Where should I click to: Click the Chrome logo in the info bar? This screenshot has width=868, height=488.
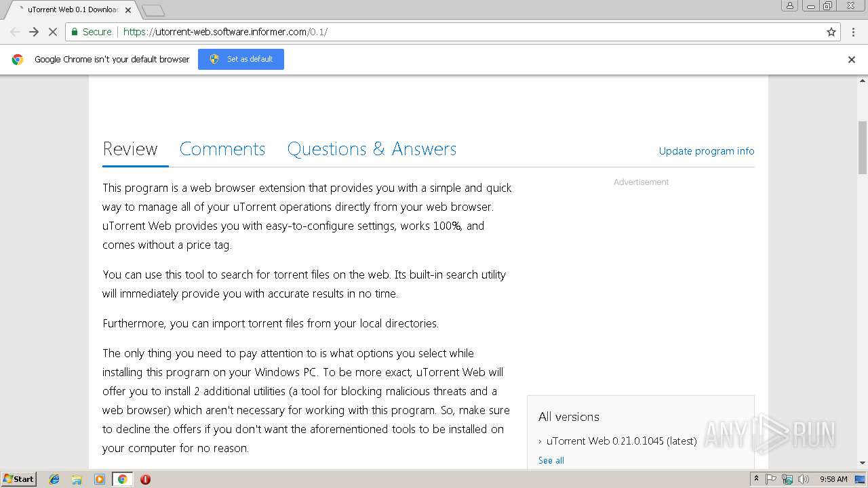18,60
